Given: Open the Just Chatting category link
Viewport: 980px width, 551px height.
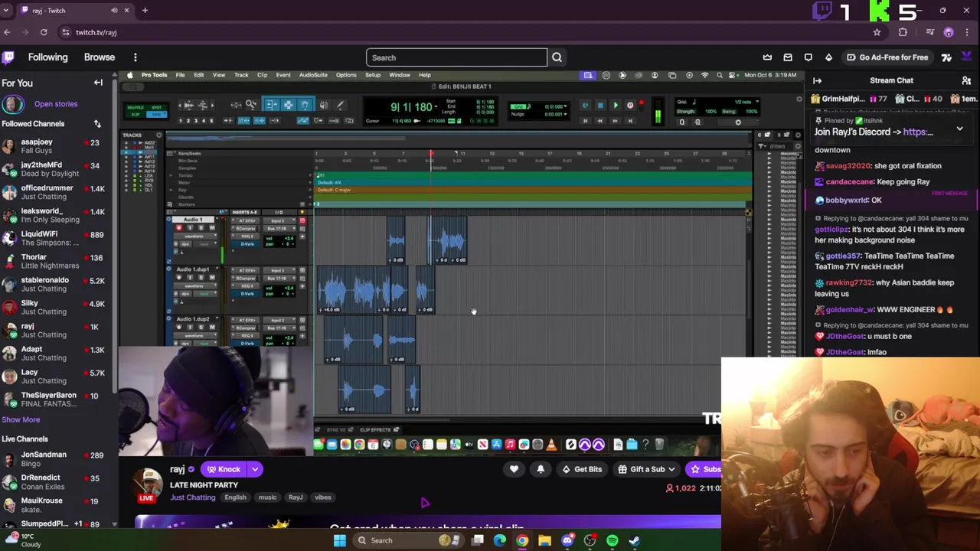Looking at the screenshot, I should click(193, 497).
